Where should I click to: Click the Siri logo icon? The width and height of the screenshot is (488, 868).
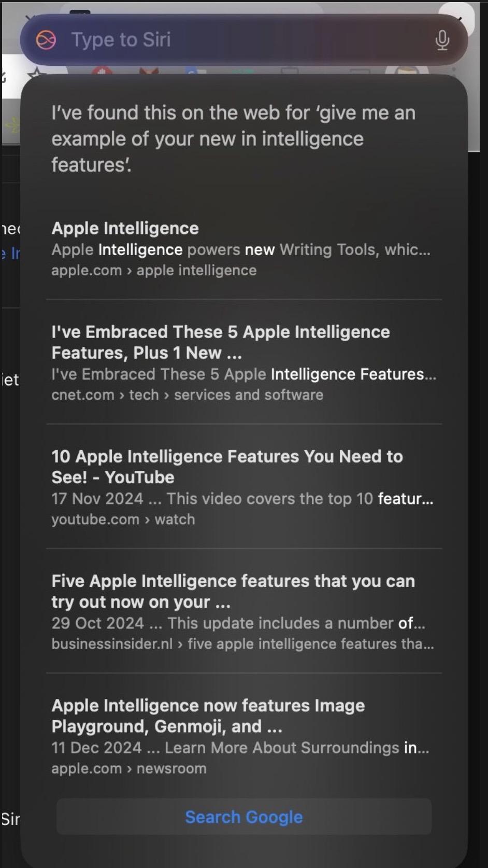(x=46, y=40)
